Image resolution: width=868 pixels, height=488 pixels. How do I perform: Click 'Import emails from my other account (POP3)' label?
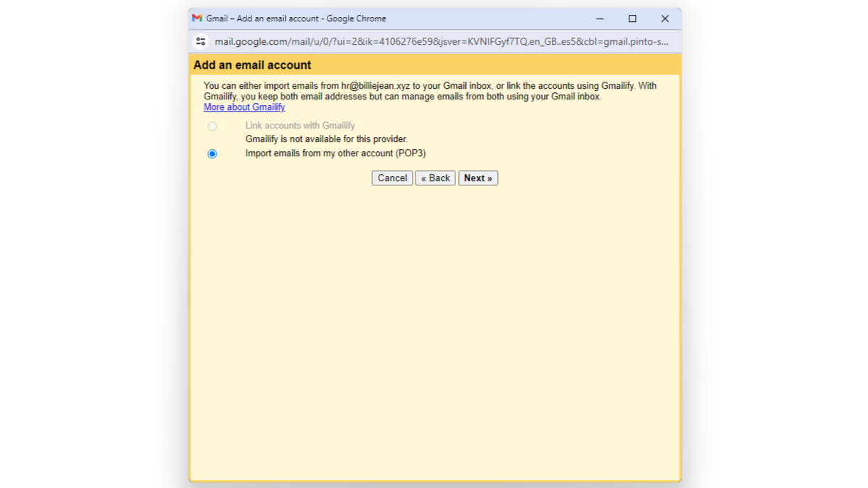336,153
